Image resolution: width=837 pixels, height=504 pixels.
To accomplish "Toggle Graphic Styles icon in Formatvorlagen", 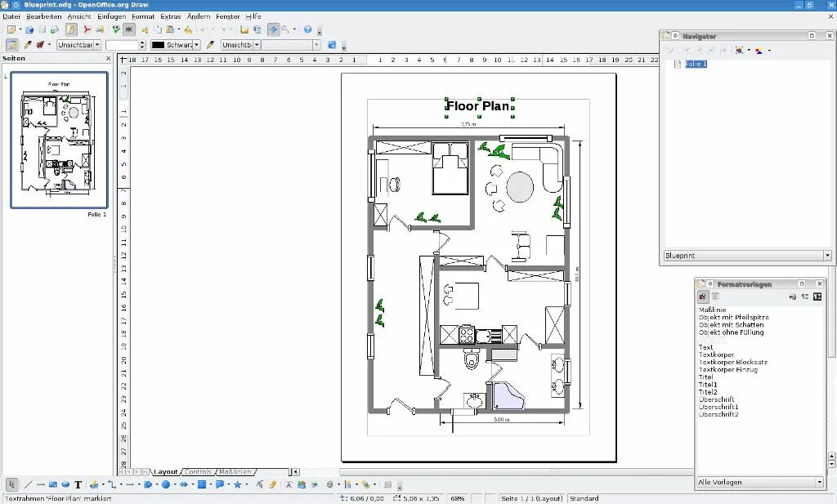I will pos(702,297).
